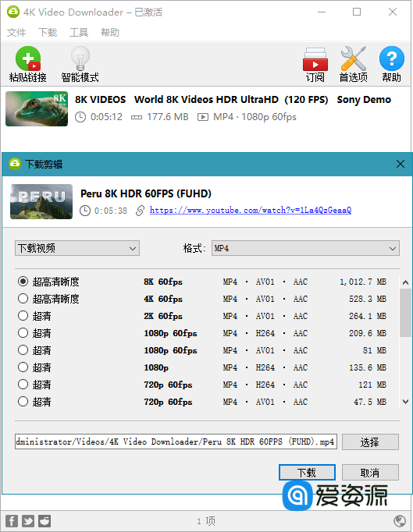Open the YouTube watch URL link
The image size is (413, 532).
251,211
